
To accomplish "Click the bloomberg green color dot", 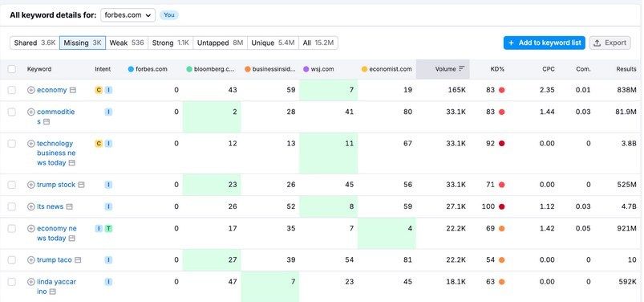I will click(189, 69).
